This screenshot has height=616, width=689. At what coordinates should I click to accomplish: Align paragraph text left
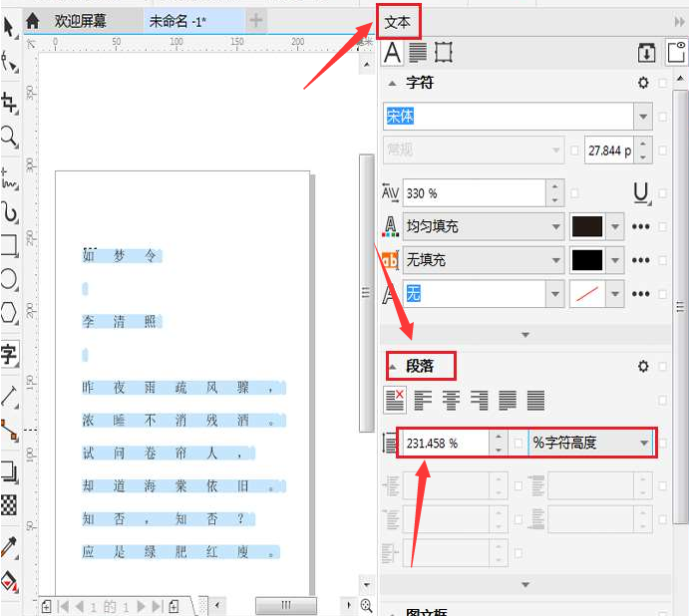point(423,401)
